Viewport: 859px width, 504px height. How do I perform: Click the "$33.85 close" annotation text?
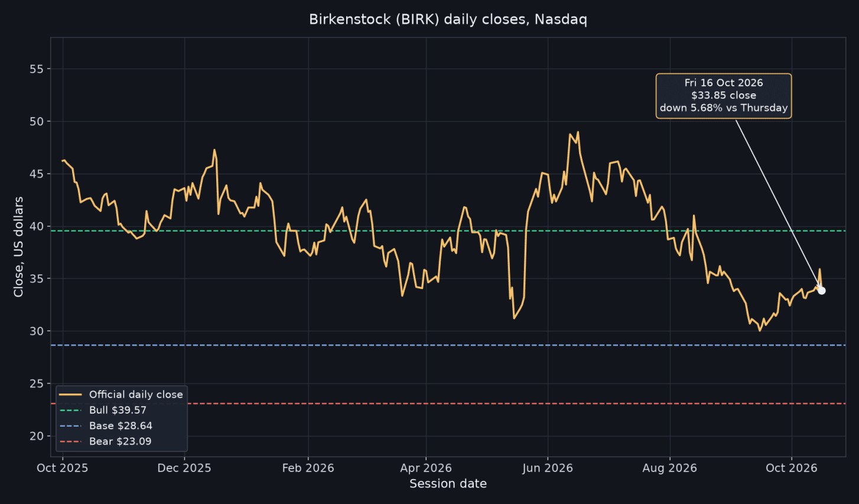coord(724,95)
